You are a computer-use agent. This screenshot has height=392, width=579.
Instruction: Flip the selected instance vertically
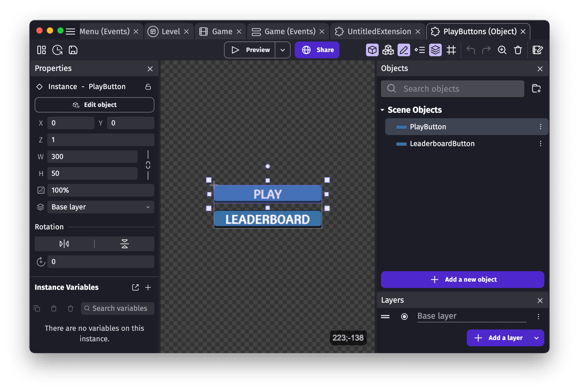pyautogui.click(x=124, y=244)
